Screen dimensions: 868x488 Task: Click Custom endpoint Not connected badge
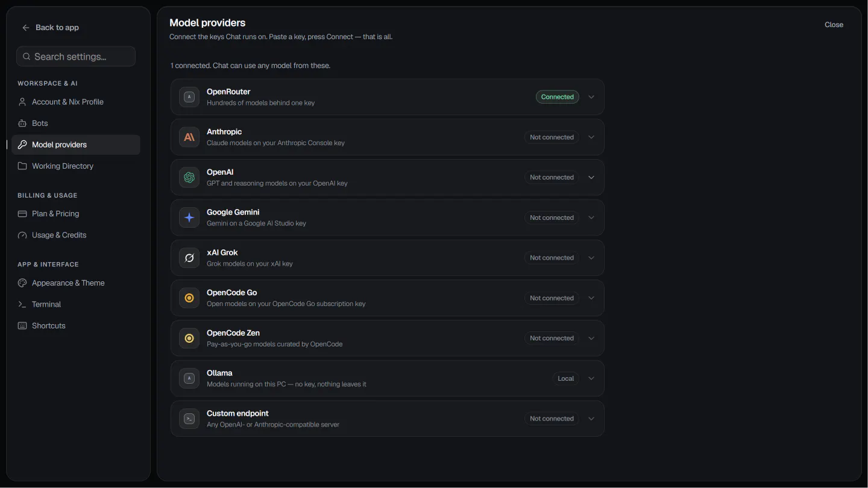[552, 419]
